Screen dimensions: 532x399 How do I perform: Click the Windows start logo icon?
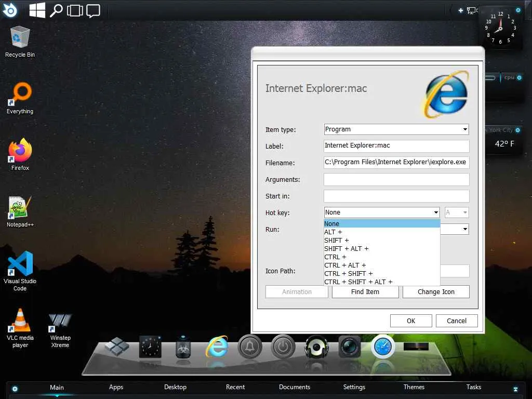pos(37,10)
